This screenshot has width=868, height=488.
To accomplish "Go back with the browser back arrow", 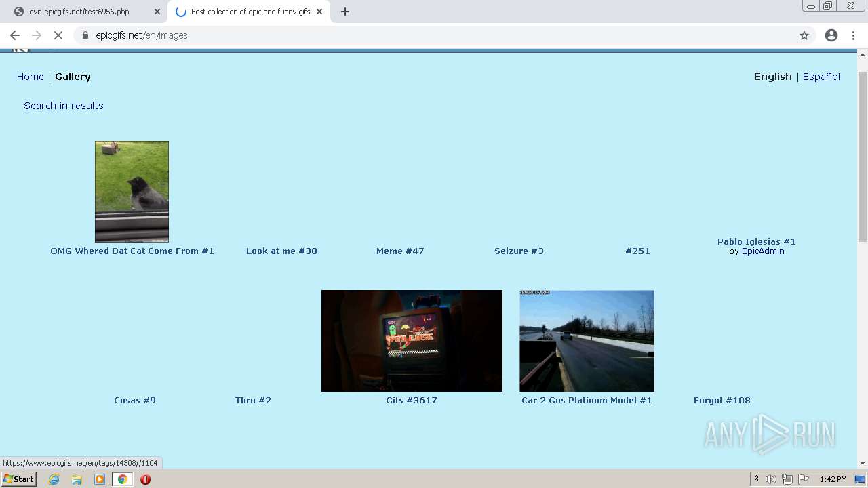I will (15, 35).
